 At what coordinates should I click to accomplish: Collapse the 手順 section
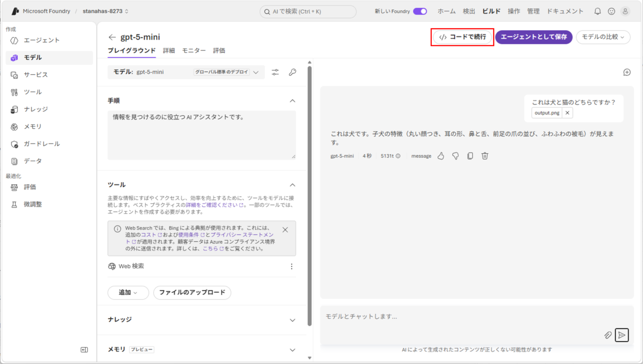[x=292, y=101]
